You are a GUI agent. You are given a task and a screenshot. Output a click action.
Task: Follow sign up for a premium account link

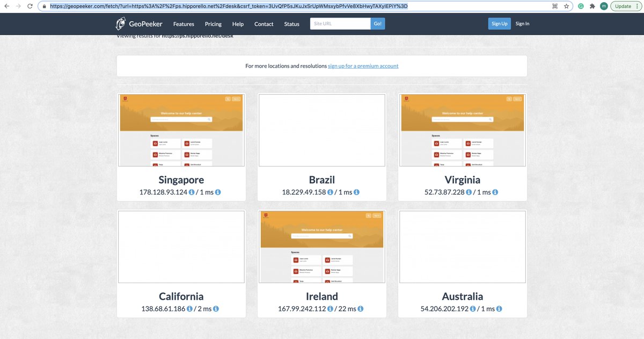pos(363,66)
